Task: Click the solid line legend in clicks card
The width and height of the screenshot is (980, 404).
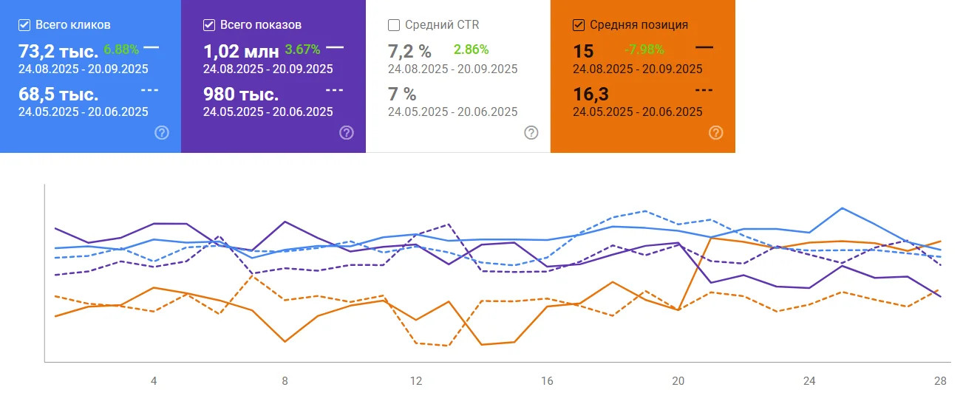Action: point(151,47)
